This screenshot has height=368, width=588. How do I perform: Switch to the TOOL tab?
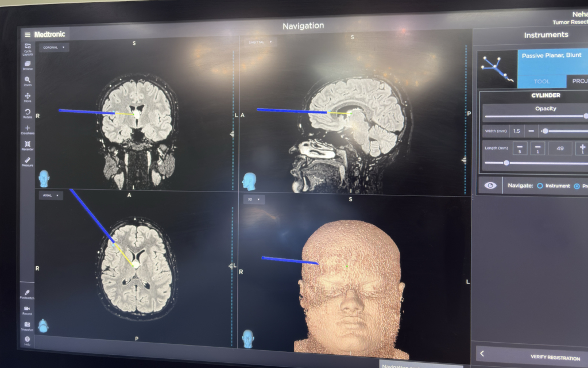pos(541,82)
